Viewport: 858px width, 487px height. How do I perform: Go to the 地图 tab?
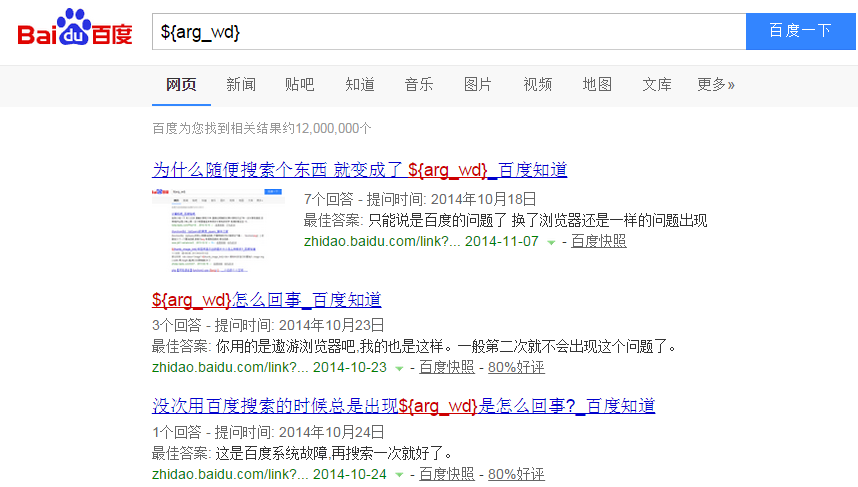point(597,85)
